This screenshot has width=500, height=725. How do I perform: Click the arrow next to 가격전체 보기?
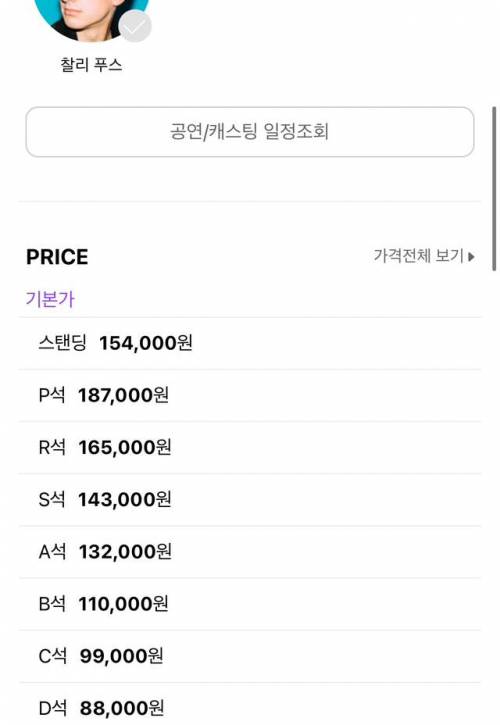[471, 257]
